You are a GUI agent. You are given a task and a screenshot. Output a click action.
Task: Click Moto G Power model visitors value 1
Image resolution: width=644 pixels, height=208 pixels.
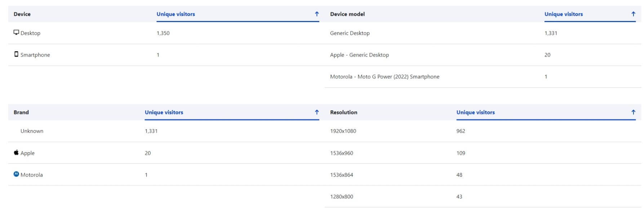tap(546, 76)
